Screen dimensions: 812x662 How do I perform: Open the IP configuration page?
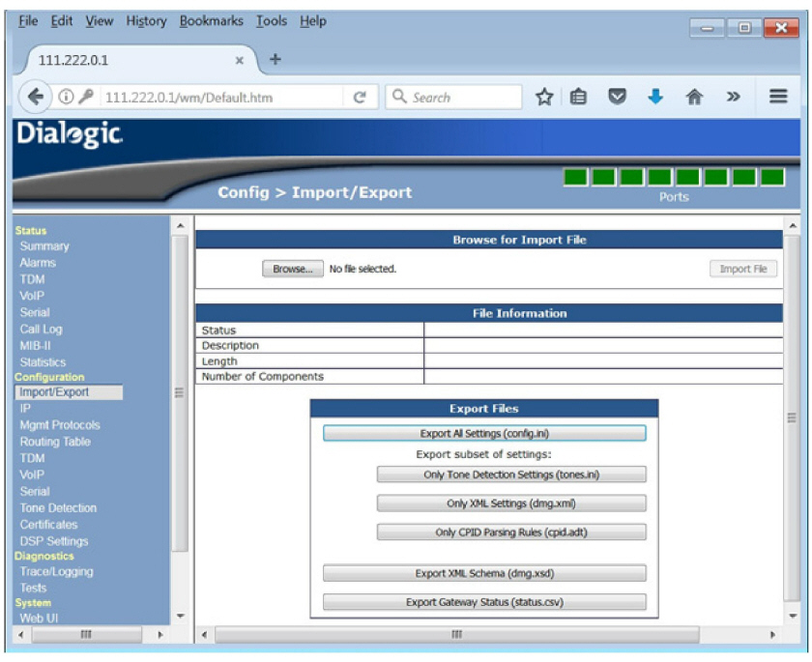pyautogui.click(x=25, y=409)
